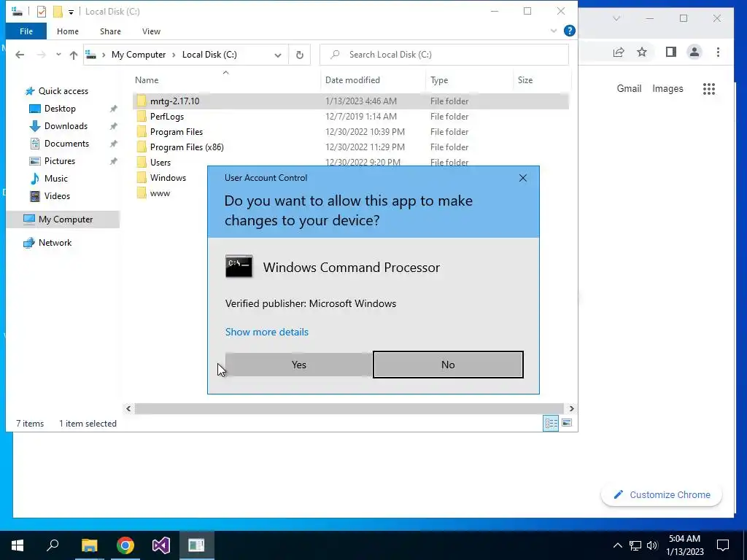This screenshot has height=560, width=747.
Task: Open Customize Quick Access Toolbar dropdown
Action: coord(71,12)
